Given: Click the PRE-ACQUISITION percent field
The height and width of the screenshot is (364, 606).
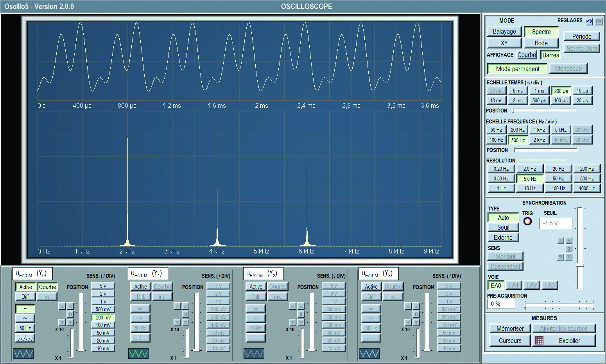Looking at the screenshot, I should [501, 304].
